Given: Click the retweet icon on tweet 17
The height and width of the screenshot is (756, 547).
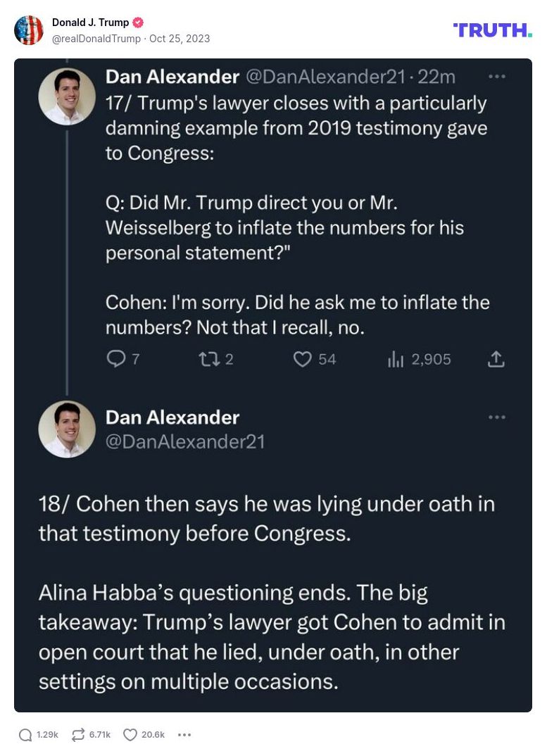Looking at the screenshot, I should pos(208,360).
